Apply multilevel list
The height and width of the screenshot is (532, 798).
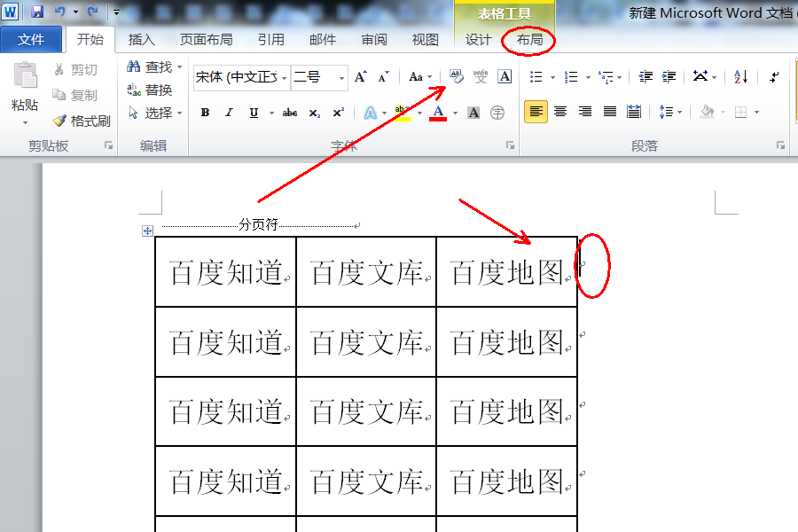606,77
